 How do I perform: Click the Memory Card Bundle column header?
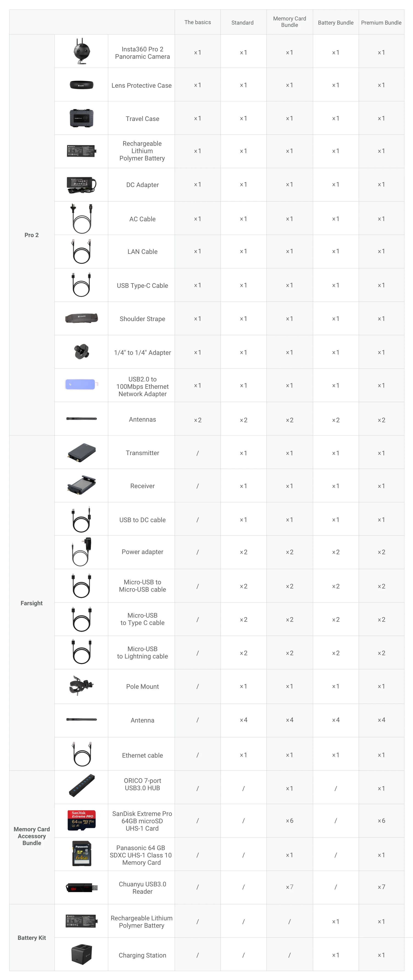[x=289, y=22]
